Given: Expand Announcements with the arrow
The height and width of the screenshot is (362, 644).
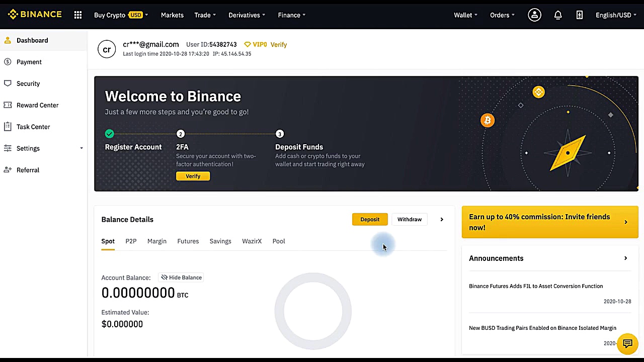Looking at the screenshot, I should point(625,258).
